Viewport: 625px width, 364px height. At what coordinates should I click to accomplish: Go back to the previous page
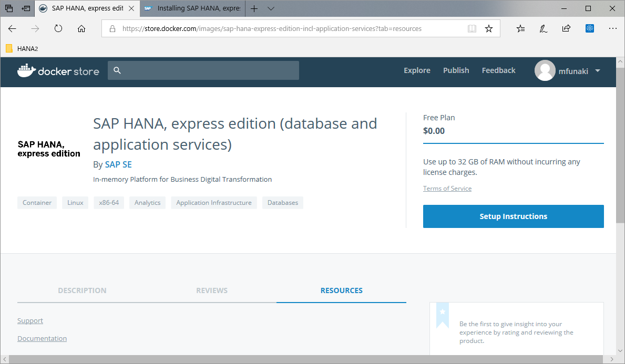pyautogui.click(x=13, y=29)
